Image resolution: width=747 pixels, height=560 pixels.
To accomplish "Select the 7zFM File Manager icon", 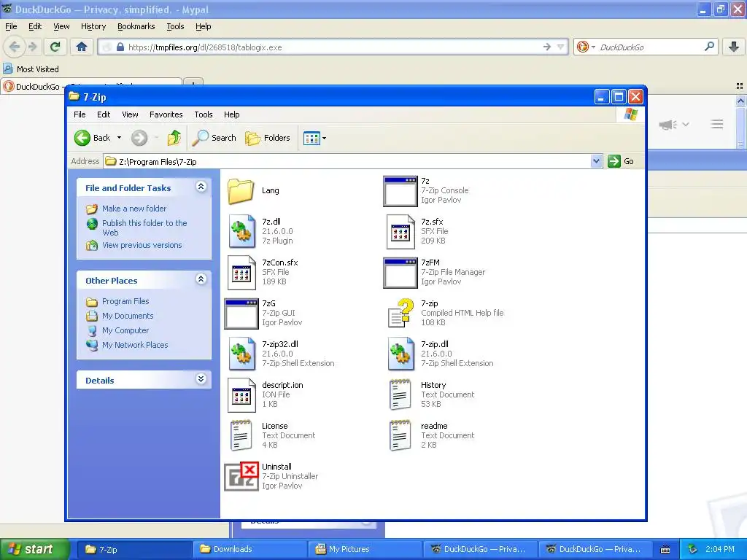I will (400, 273).
